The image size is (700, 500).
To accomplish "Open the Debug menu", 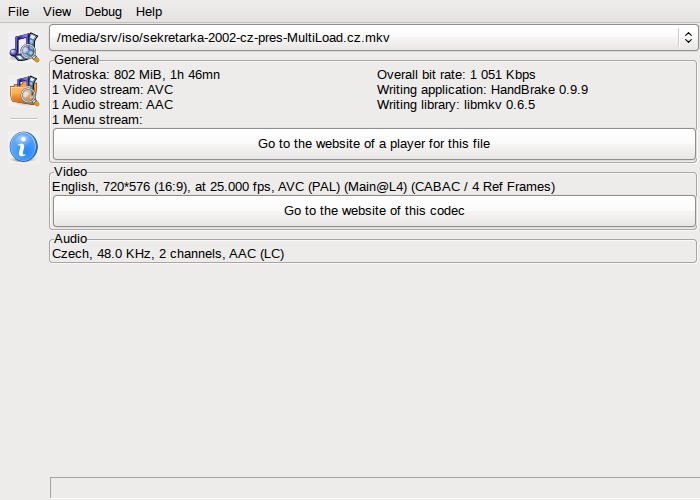I will 103,12.
